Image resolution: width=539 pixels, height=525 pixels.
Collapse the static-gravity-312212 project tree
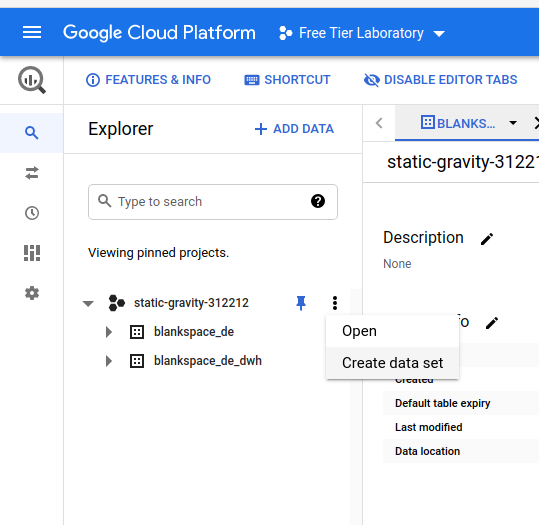[88, 304]
